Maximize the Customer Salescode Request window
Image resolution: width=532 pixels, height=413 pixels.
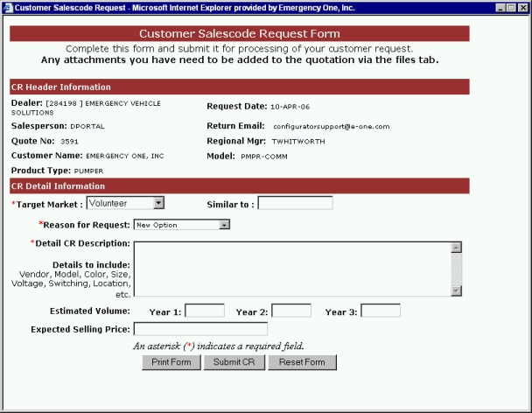pyautogui.click(x=511, y=8)
